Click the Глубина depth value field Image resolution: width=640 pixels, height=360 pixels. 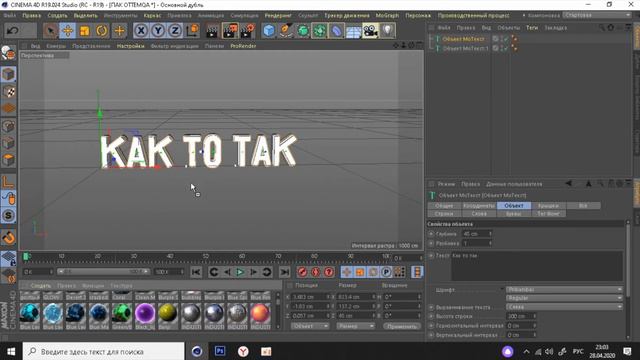pyautogui.click(x=475, y=234)
